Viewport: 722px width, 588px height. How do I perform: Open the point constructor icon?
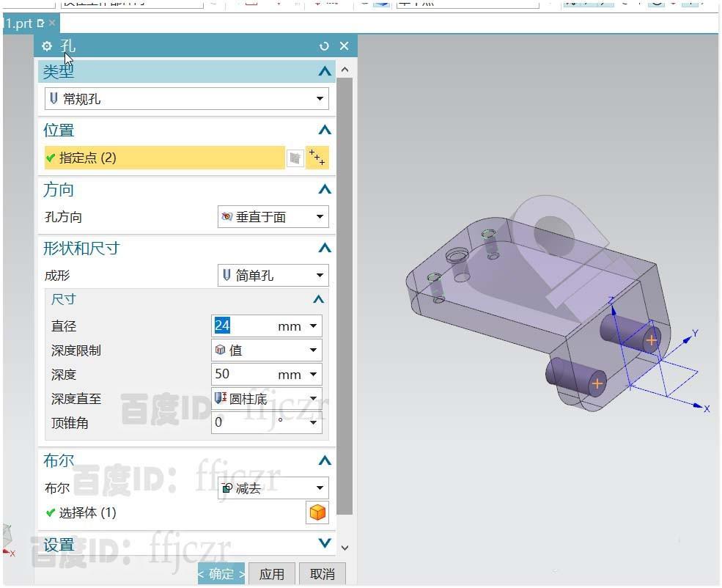(x=317, y=157)
